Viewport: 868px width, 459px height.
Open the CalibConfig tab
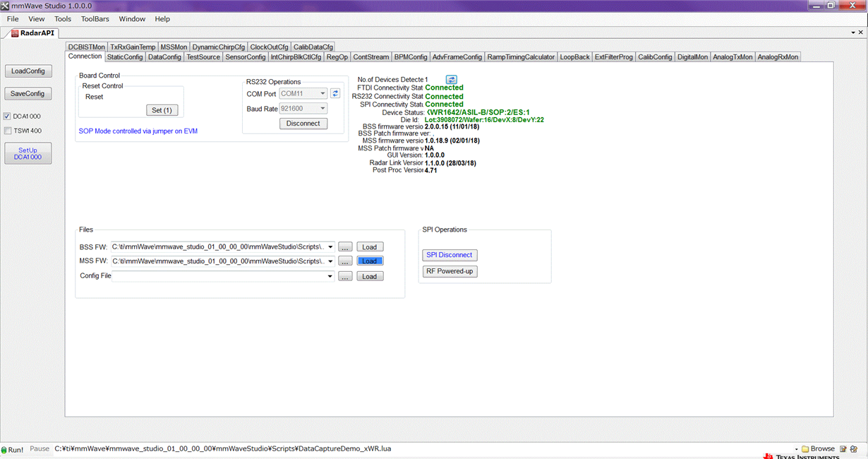[x=656, y=57]
